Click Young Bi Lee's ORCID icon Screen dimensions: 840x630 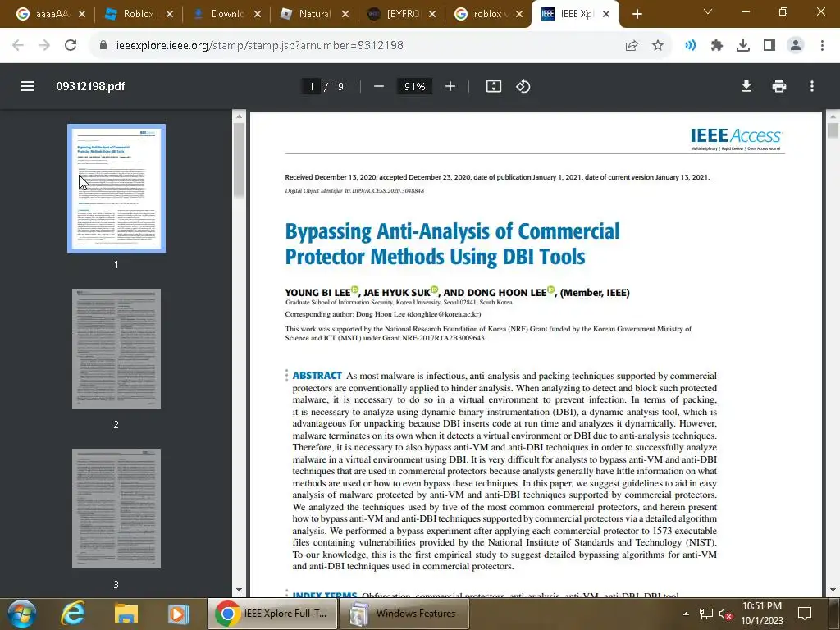click(354, 290)
